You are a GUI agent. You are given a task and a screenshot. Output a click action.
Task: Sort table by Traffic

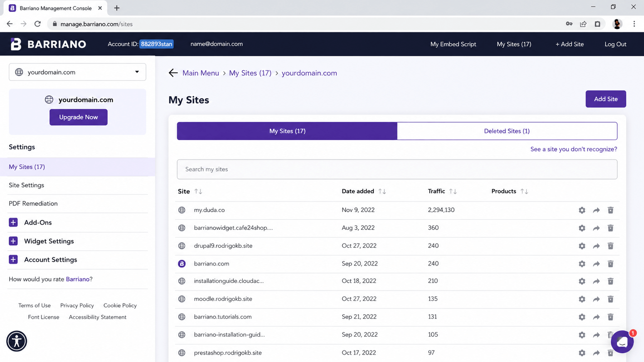tap(453, 192)
